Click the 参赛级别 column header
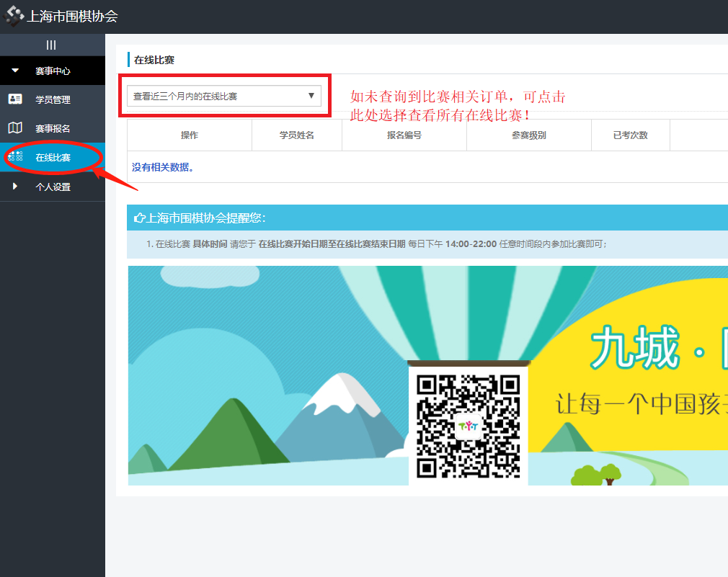Viewport: 728px width, 577px height. pyautogui.click(x=528, y=135)
